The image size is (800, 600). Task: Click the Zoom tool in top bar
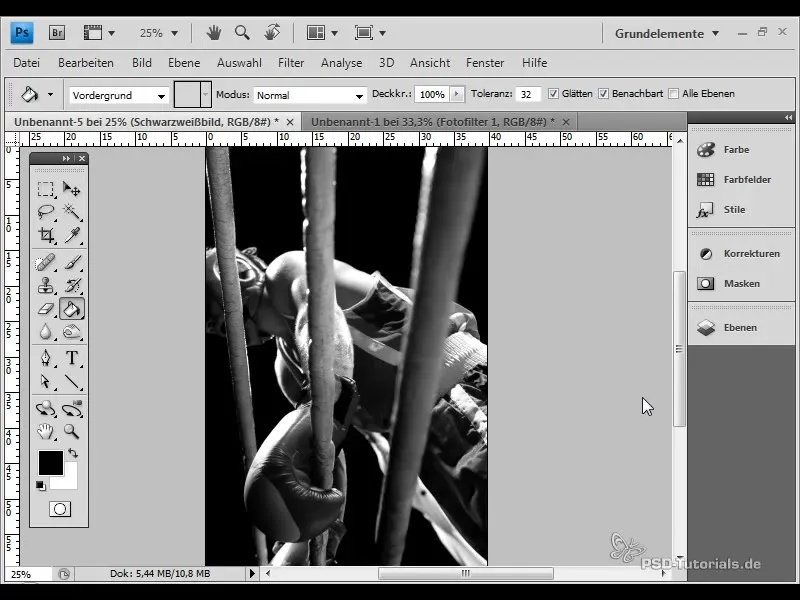[x=242, y=33]
